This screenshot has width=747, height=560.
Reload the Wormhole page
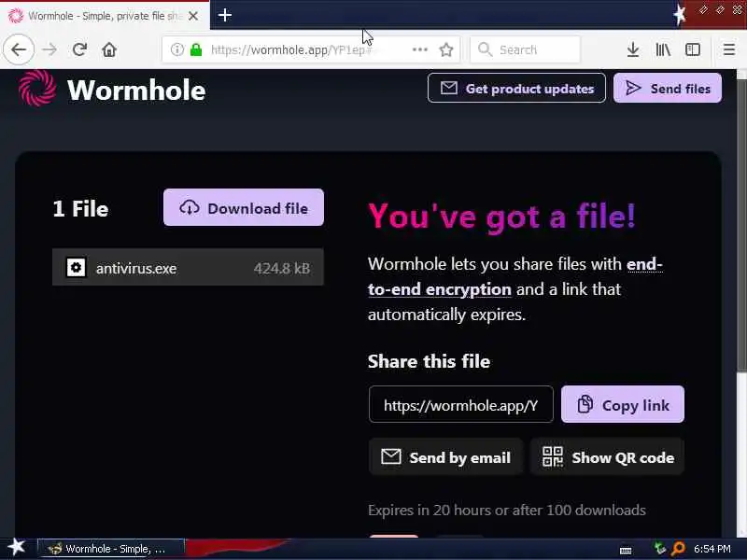coord(79,49)
